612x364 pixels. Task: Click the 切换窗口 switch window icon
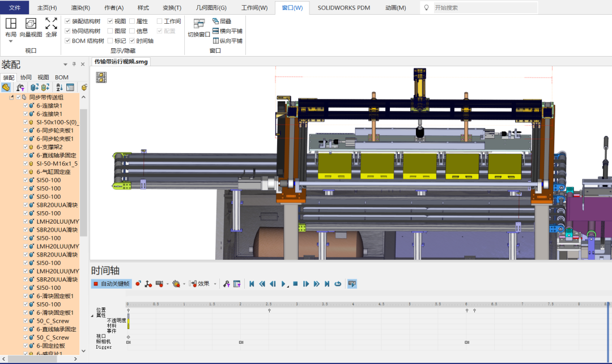click(x=199, y=24)
